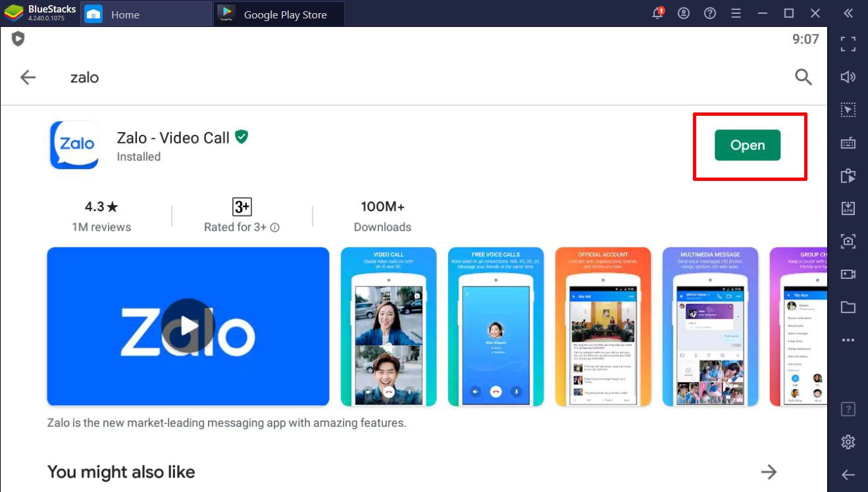Open BlueStacks notifications bell
The image size is (868, 492).
pos(658,13)
